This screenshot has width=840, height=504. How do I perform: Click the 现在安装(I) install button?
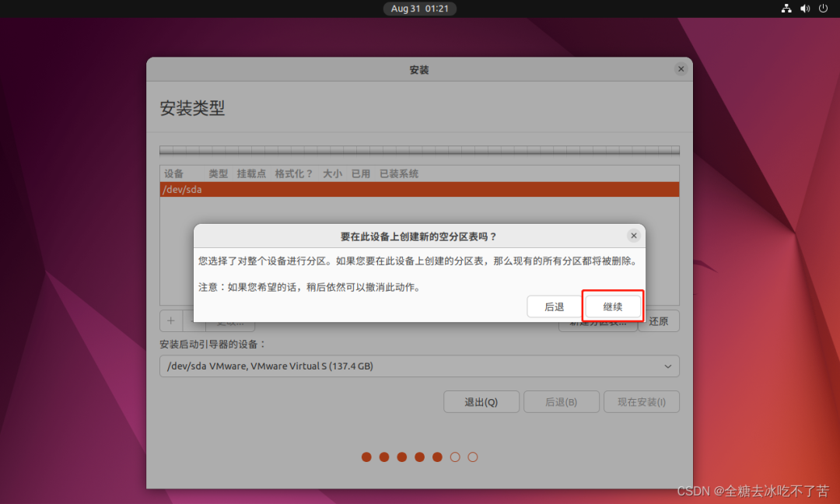pos(642,402)
